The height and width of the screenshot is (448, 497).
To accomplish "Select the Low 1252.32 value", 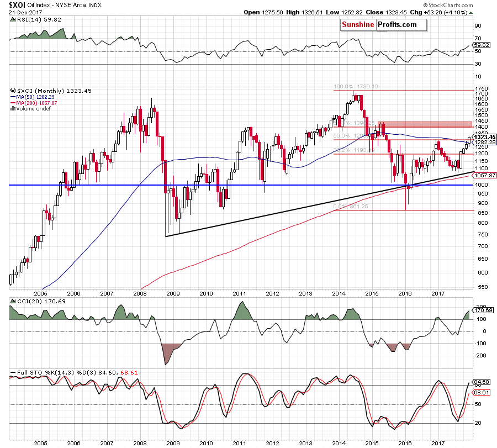I will (344, 12).
